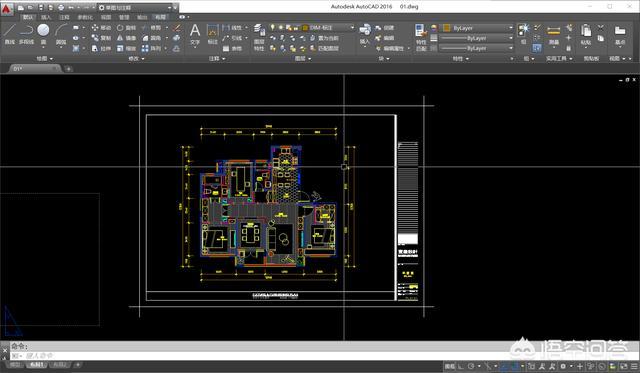The height and width of the screenshot is (373, 640).
Task: Switch to the Manage (管理) ribbon tab
Action: (x=124, y=17)
